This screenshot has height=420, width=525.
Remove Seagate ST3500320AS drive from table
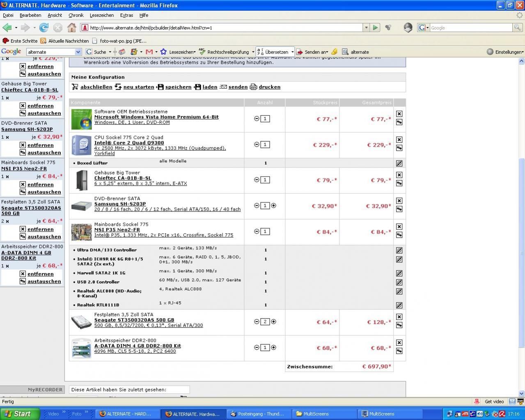click(399, 317)
